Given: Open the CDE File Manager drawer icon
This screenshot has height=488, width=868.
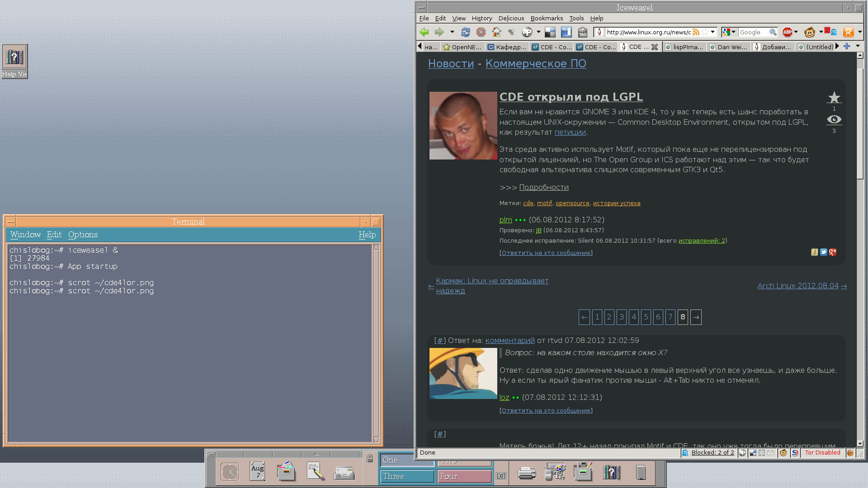Looking at the screenshot, I should [286, 471].
